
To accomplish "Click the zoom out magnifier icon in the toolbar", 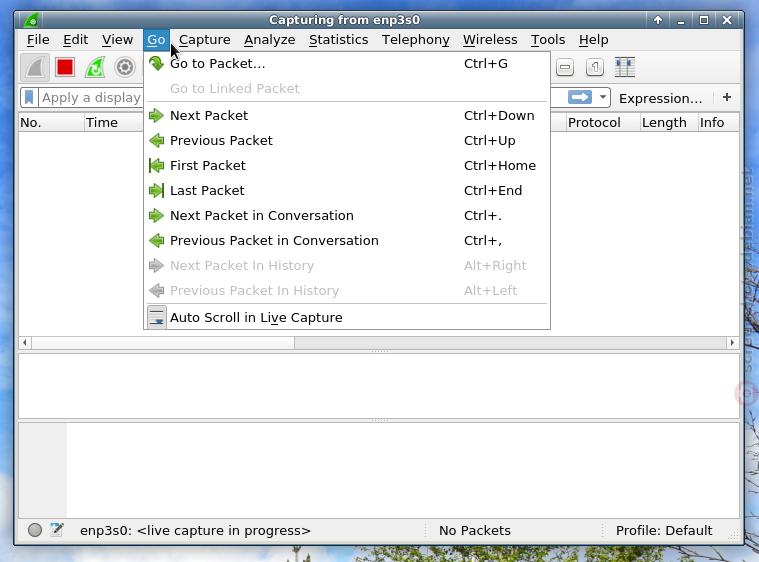I will tap(565, 67).
